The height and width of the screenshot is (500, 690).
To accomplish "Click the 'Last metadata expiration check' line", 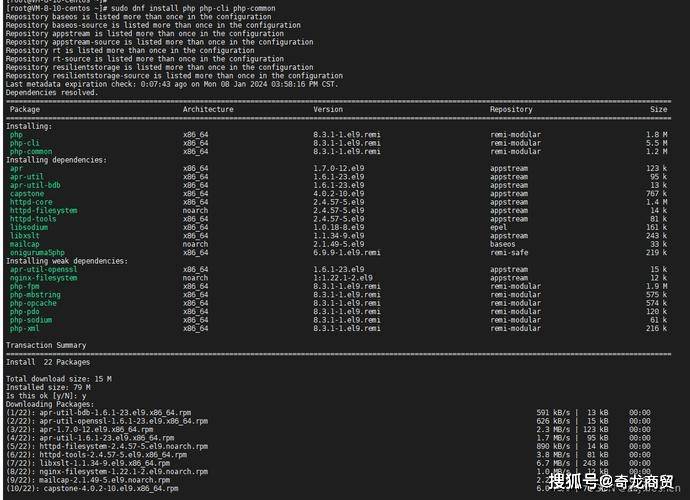I will tap(172, 84).
